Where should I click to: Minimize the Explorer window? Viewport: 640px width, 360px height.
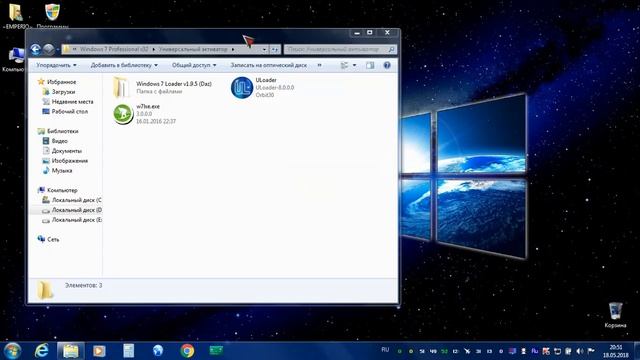pyautogui.click(x=357, y=33)
